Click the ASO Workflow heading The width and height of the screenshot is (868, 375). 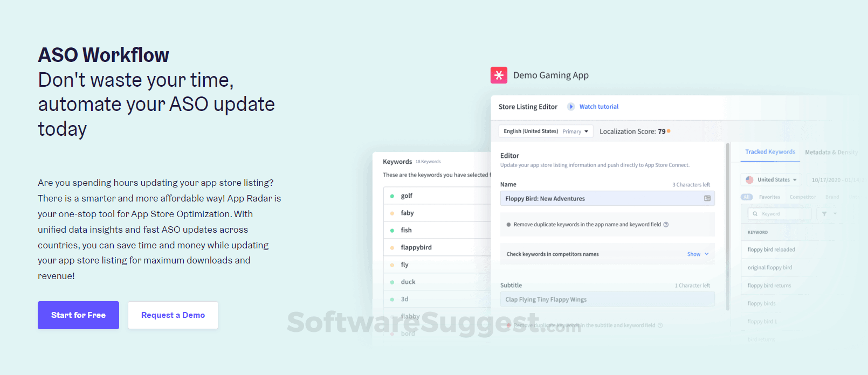pyautogui.click(x=104, y=55)
